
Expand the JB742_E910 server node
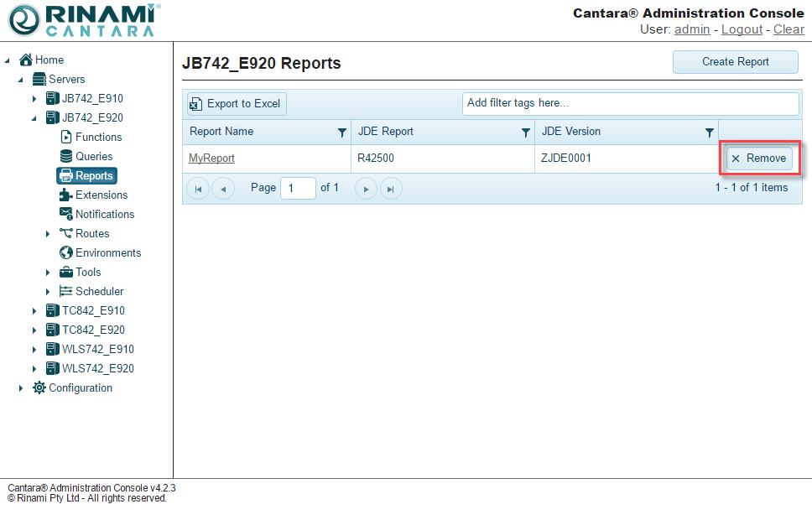34,99
